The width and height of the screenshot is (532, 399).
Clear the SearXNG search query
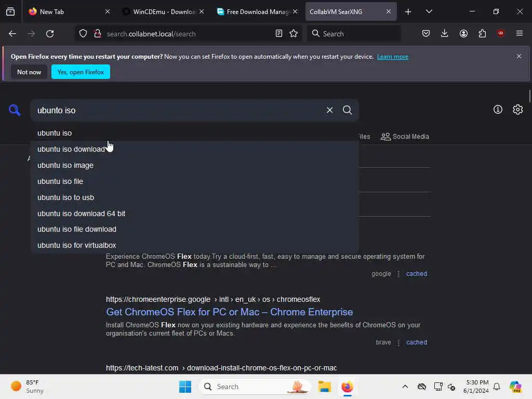(x=329, y=110)
